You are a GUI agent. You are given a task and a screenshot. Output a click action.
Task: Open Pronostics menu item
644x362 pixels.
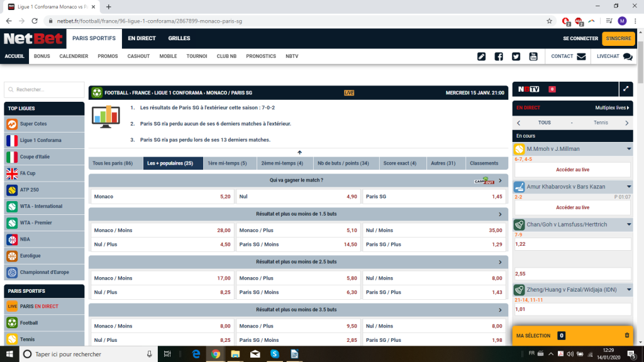point(261,56)
